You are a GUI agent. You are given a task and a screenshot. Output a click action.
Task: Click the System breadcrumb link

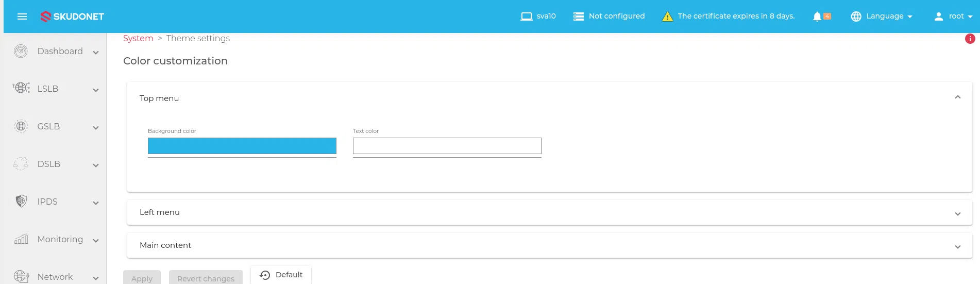coord(138,39)
